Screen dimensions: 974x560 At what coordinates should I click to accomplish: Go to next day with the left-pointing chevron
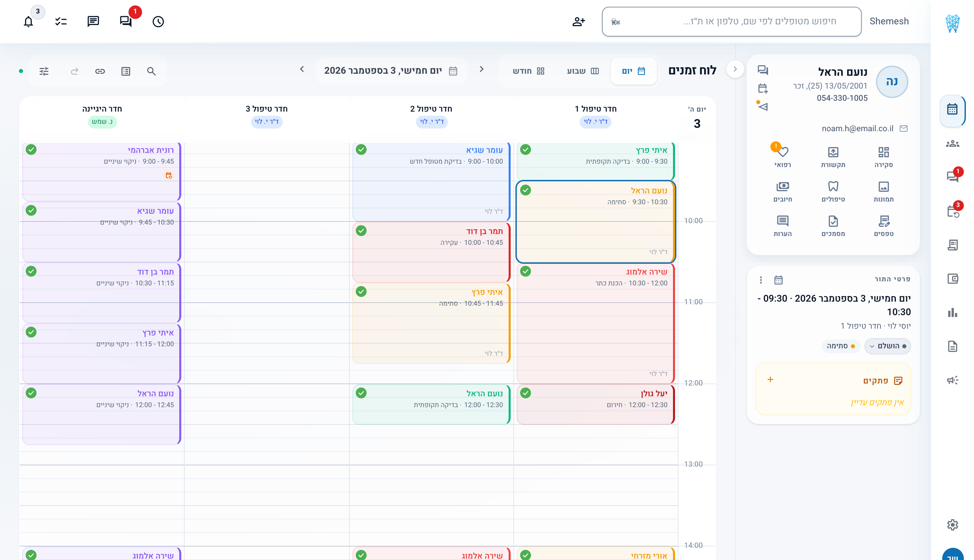click(x=302, y=69)
